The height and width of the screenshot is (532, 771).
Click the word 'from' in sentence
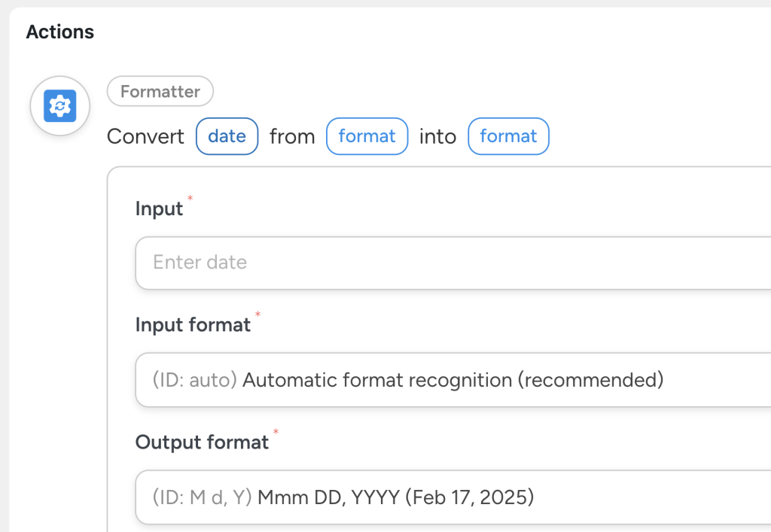coord(292,136)
